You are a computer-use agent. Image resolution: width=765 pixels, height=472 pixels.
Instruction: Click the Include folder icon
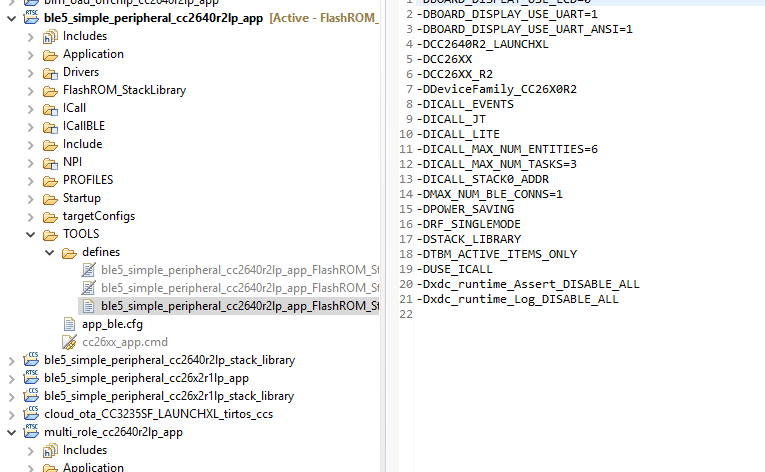pos(50,145)
